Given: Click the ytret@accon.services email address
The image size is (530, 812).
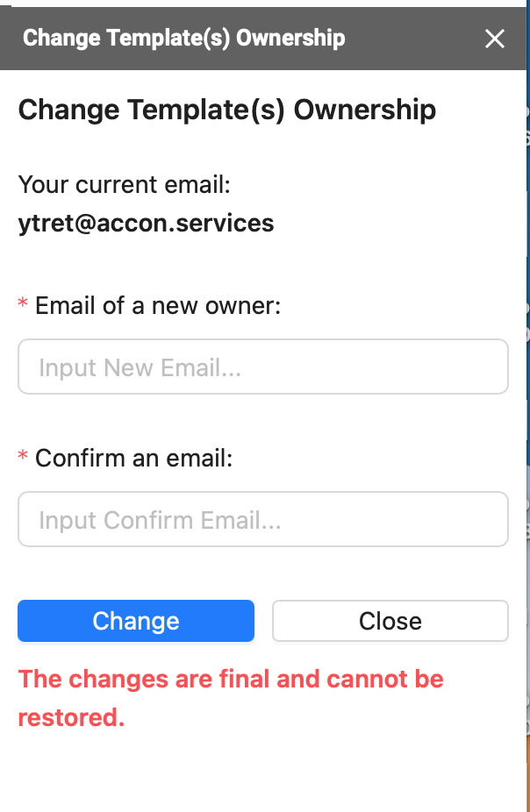Looking at the screenshot, I should [x=146, y=224].
